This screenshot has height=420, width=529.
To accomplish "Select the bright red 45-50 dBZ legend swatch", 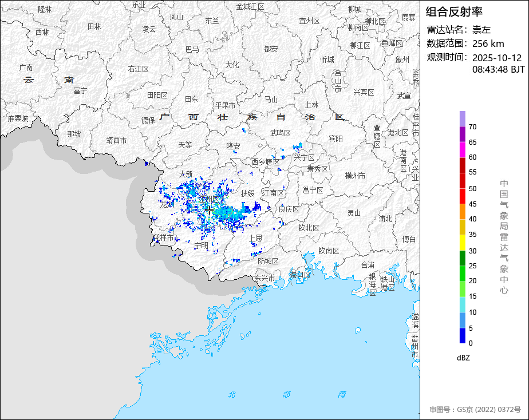I will [x=462, y=196].
